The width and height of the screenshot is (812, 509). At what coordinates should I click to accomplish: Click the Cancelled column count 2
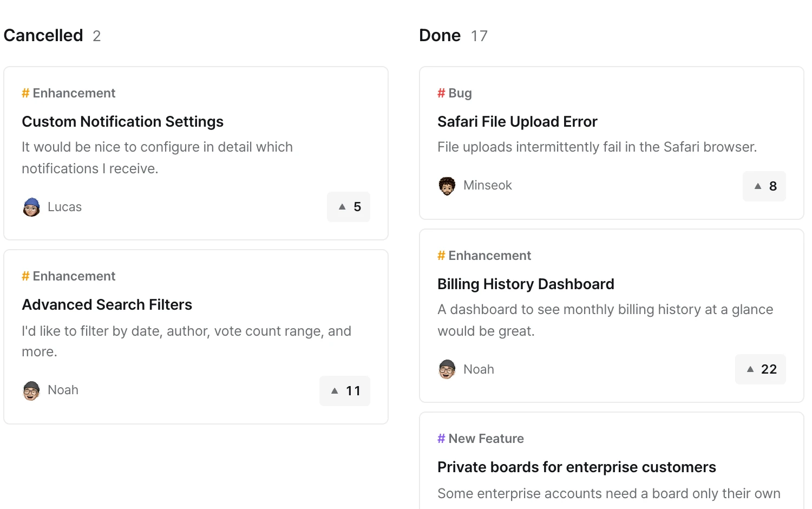97,36
